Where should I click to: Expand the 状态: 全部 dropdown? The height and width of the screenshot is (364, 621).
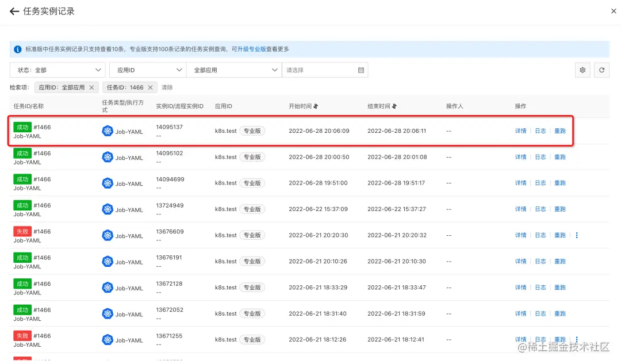click(x=57, y=70)
